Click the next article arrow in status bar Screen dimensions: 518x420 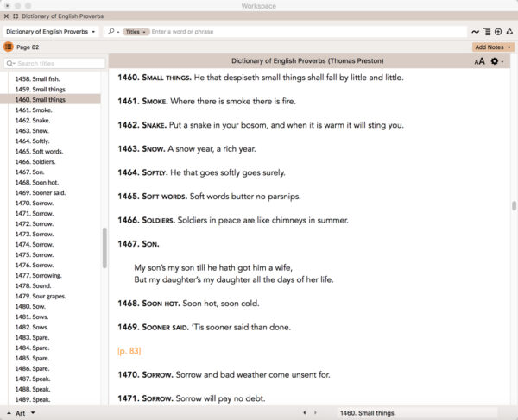315,413
